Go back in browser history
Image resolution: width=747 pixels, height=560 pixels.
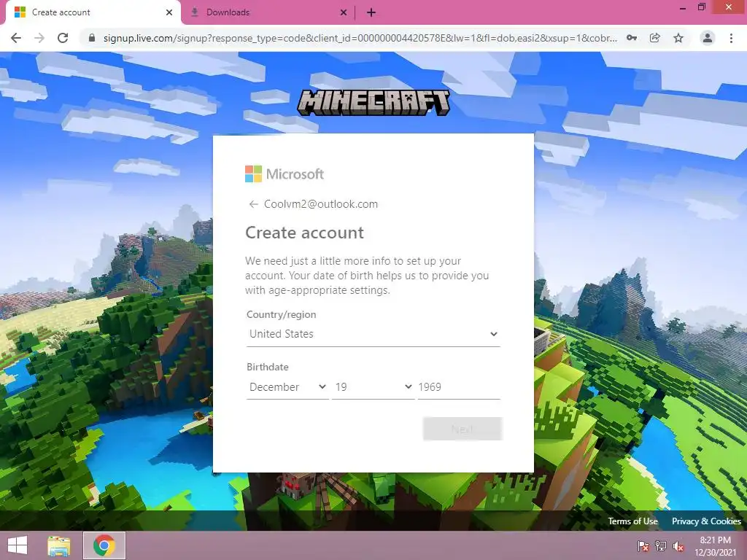tap(16, 38)
